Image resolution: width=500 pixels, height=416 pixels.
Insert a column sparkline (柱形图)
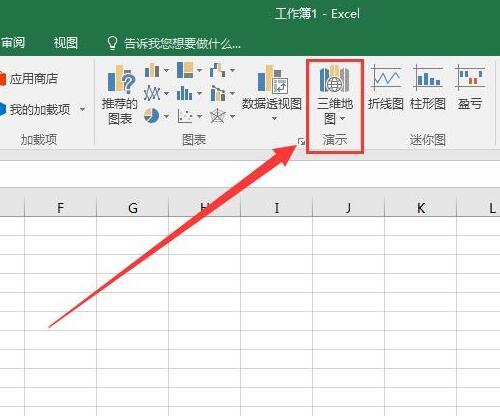pyautogui.click(x=428, y=87)
